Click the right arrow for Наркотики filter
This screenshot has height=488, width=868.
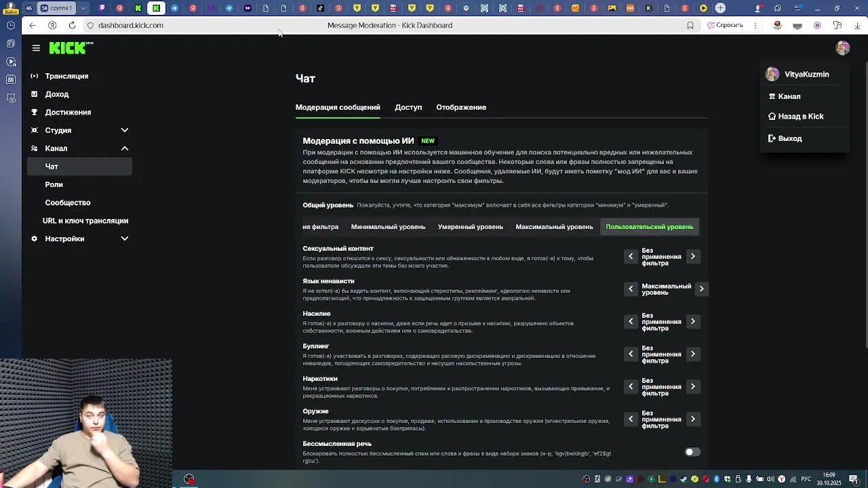[x=692, y=386]
